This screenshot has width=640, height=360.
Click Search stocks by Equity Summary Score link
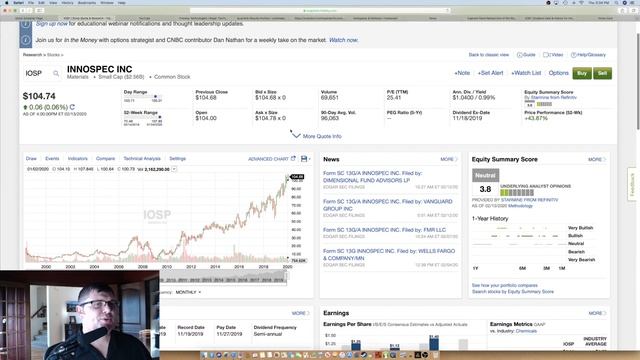513,291
